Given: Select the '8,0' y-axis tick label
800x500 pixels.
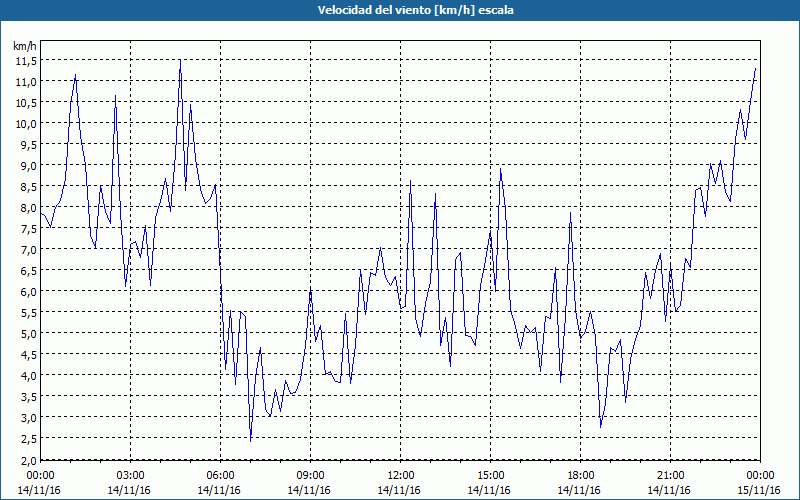Looking at the screenshot, I should pos(28,208).
